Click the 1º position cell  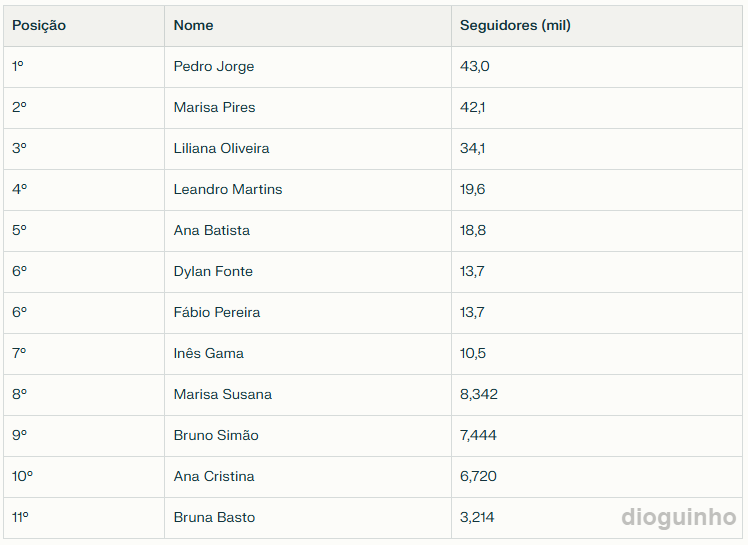[x=18, y=66]
